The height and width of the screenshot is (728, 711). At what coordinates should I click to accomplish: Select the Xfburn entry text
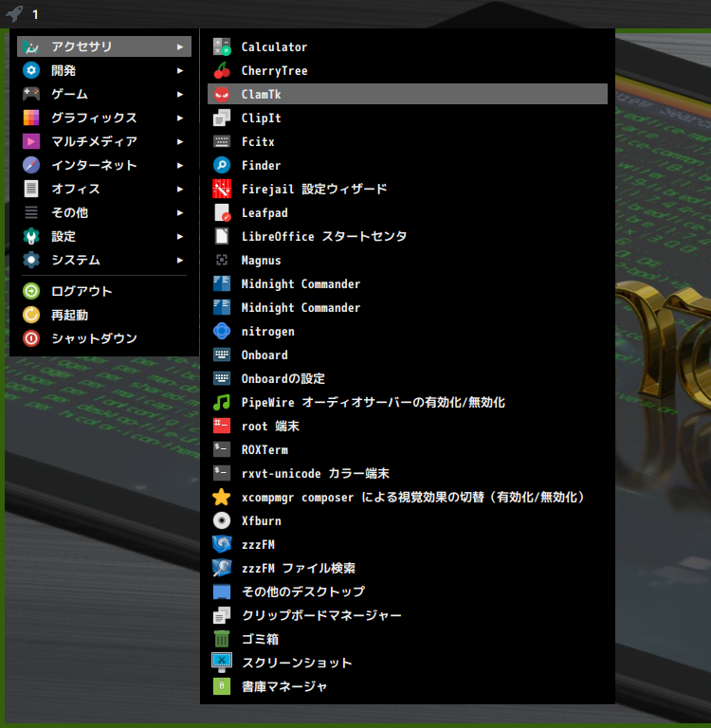[261, 520]
